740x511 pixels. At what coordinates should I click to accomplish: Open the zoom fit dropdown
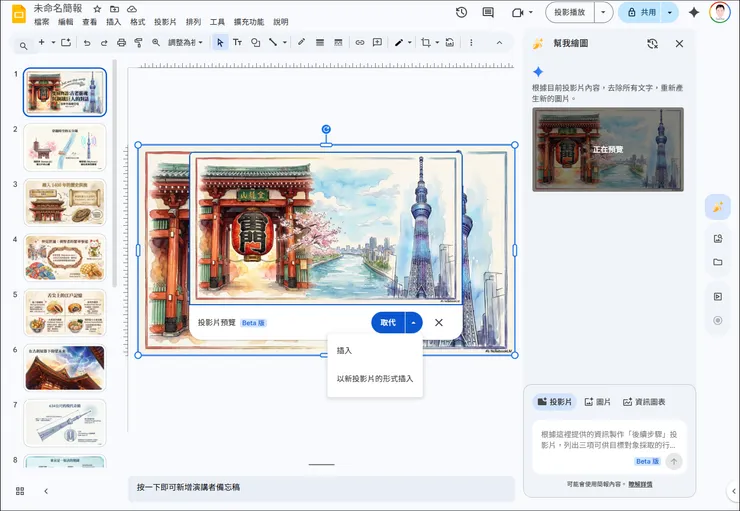185,42
